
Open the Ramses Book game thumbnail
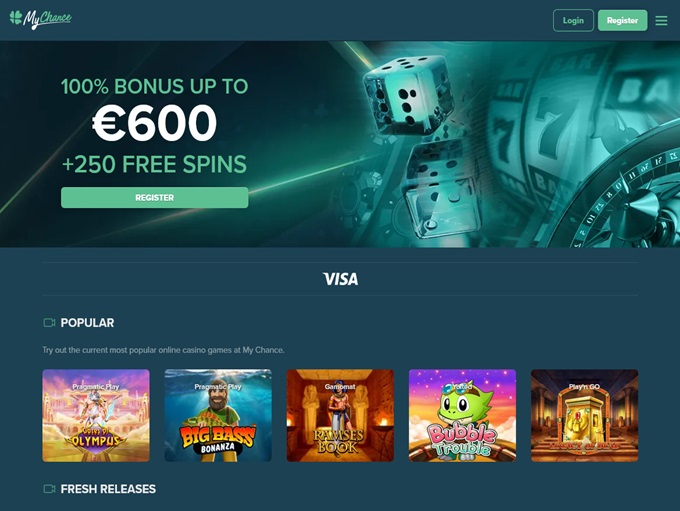point(340,416)
